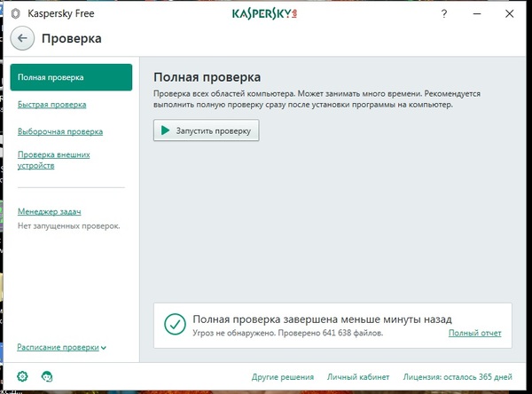
Task: Click the Лицензия: осталось 365 дней link
Action: [x=458, y=377]
